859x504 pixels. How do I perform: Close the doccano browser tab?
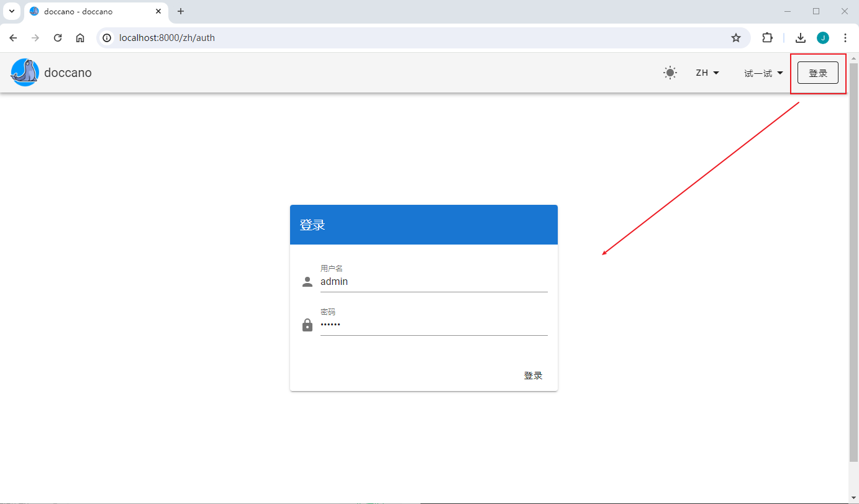click(x=158, y=12)
